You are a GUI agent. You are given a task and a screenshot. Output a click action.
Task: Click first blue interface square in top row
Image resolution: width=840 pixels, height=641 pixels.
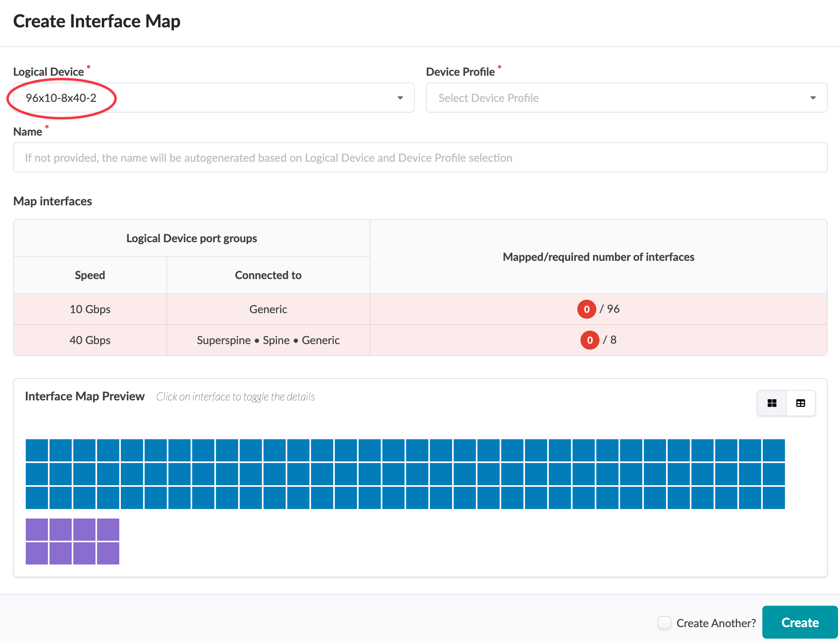coord(37,450)
